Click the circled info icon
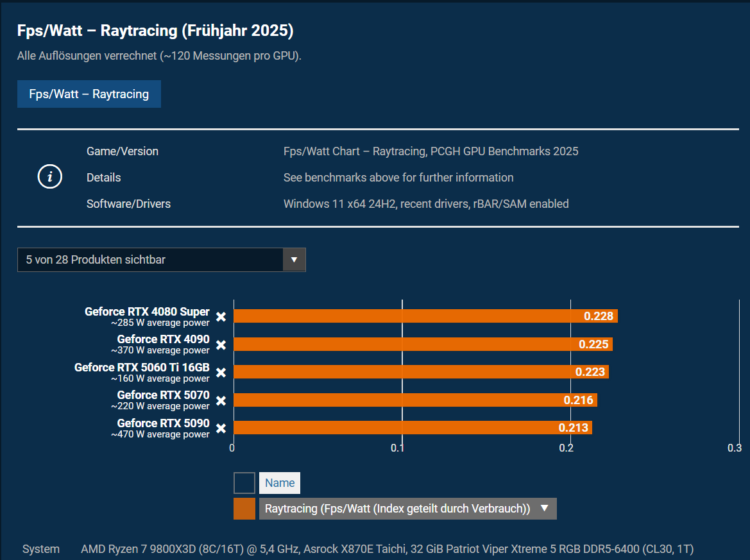The width and height of the screenshot is (750, 560). pos(50,176)
